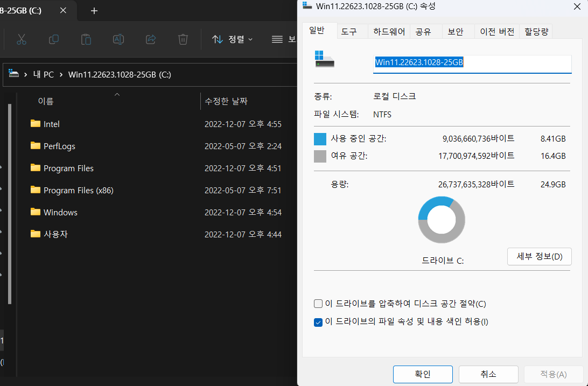Screen dimensions: 588x386
Task: Switch to the 할당량 tab
Action: coord(536,31)
